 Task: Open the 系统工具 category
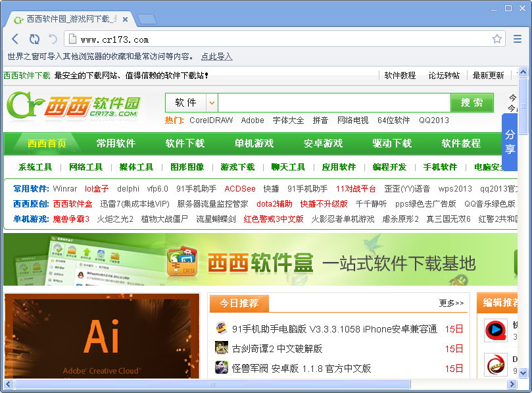pyautogui.click(x=35, y=167)
